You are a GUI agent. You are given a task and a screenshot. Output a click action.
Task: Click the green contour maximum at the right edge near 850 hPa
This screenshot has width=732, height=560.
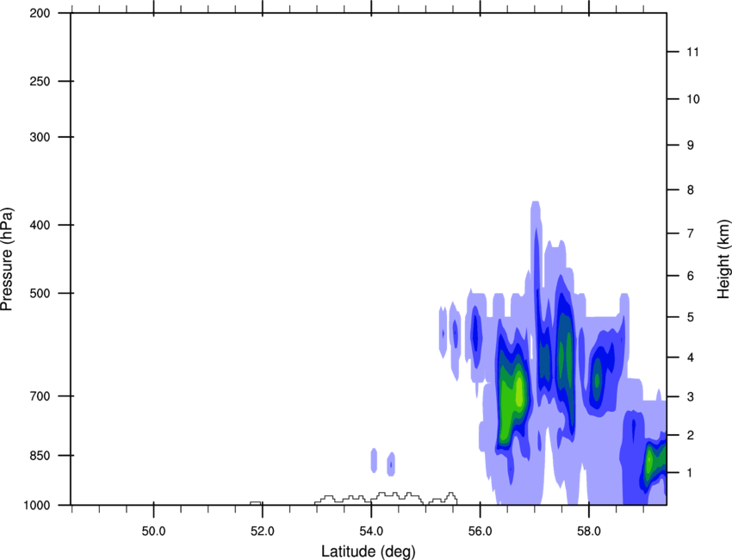649,460
